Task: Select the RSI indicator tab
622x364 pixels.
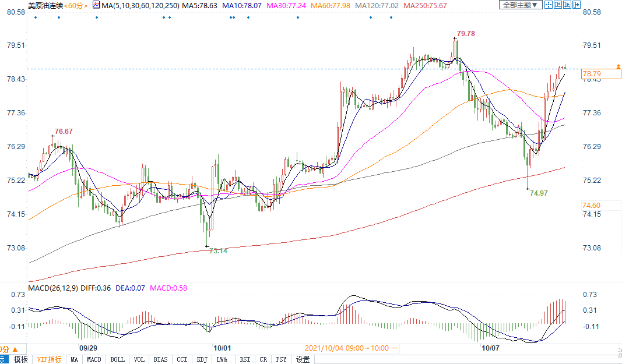Action: [245, 359]
